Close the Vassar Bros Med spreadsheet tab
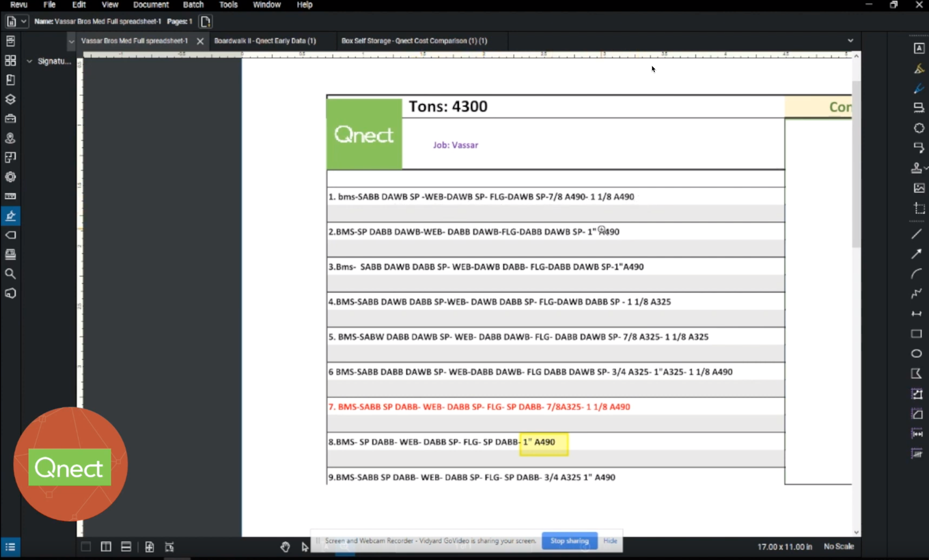 click(200, 41)
